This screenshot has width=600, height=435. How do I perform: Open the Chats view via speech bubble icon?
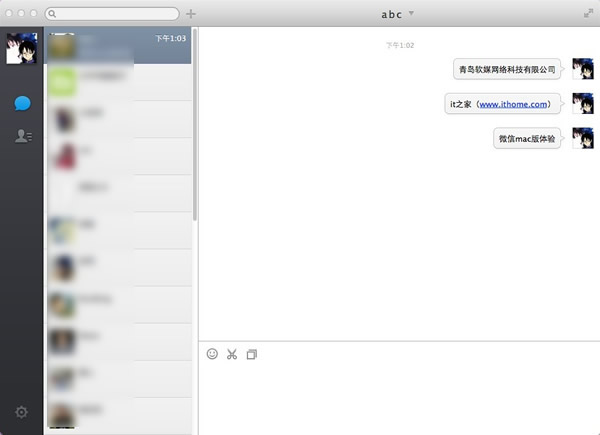click(x=22, y=104)
